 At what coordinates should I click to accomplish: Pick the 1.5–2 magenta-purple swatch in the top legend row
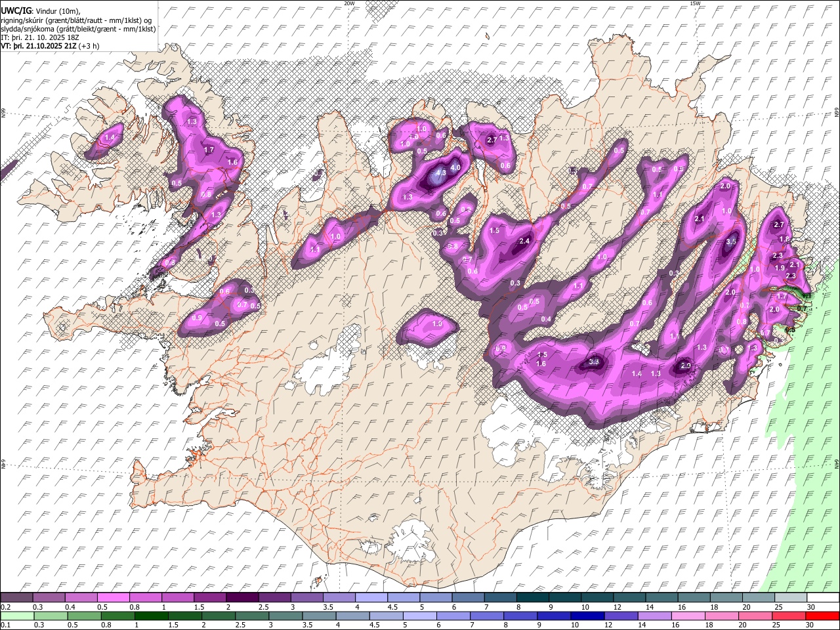tap(210, 597)
